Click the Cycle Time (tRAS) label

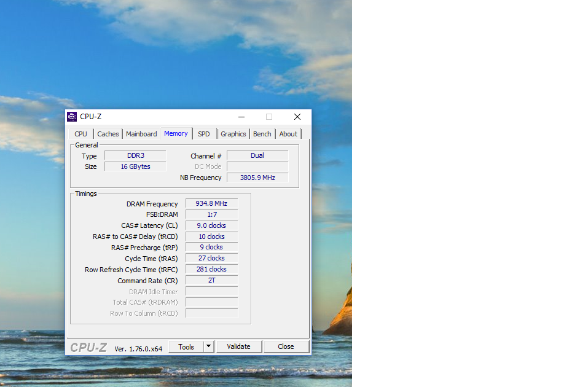[x=152, y=259]
